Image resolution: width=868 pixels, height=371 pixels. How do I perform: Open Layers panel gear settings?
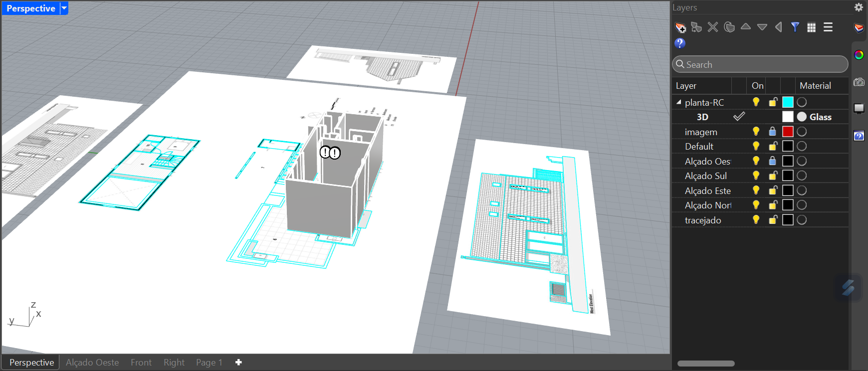coord(859,7)
